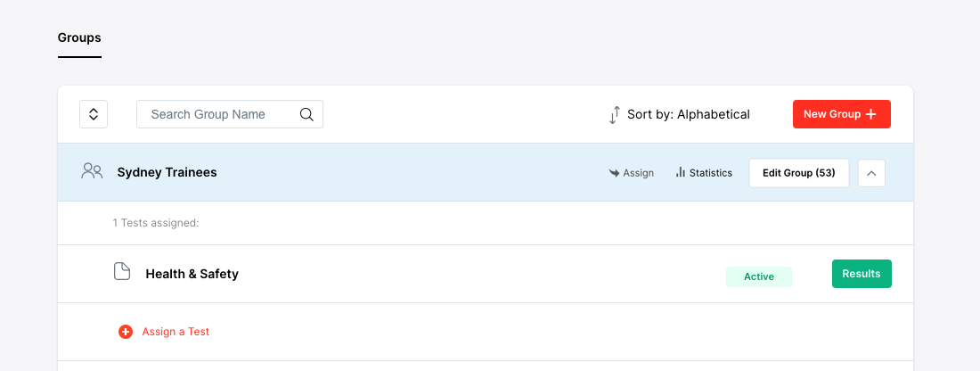Click the plus icon on New Group button

(x=871, y=114)
